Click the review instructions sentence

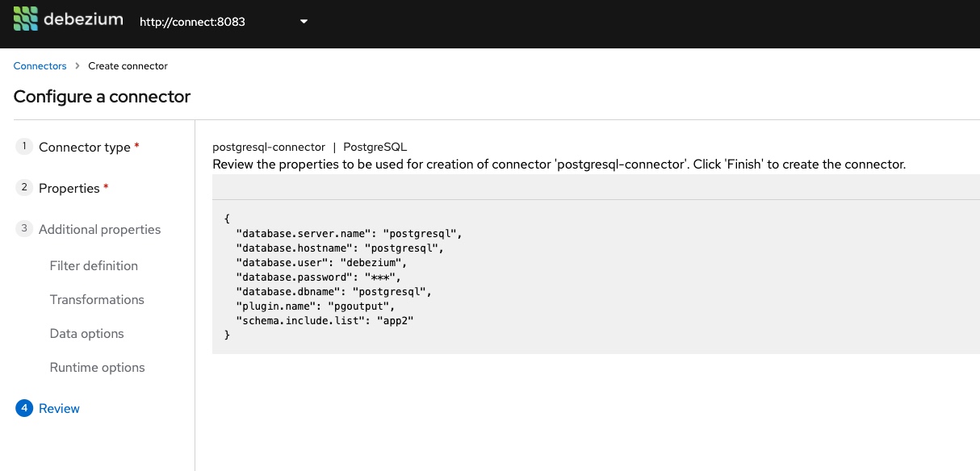(x=559, y=164)
